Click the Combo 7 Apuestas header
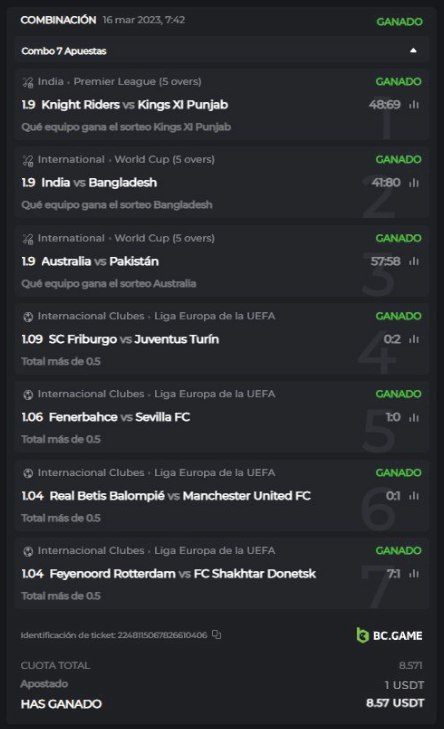 [221, 51]
